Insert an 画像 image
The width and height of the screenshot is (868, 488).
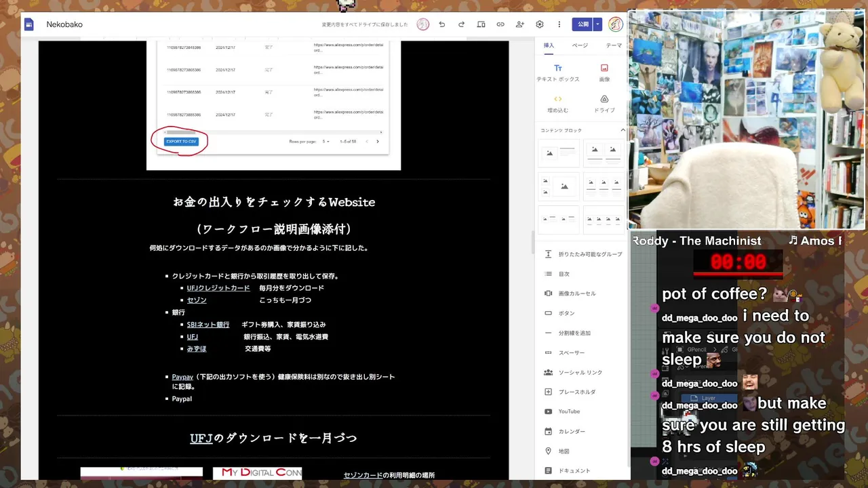click(x=604, y=73)
